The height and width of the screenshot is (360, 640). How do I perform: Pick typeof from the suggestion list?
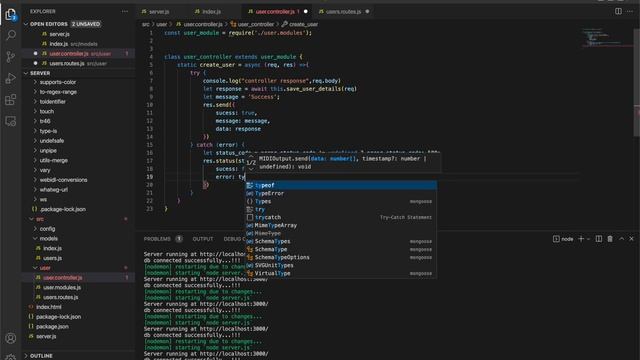(x=341, y=185)
